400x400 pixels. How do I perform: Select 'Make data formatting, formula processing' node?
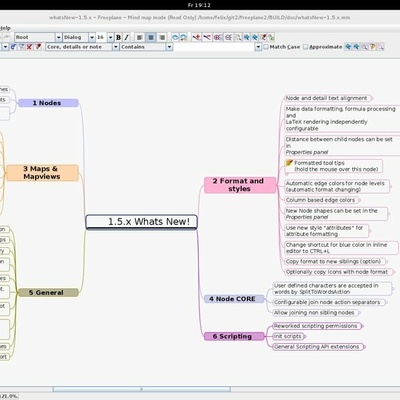[x=341, y=119]
